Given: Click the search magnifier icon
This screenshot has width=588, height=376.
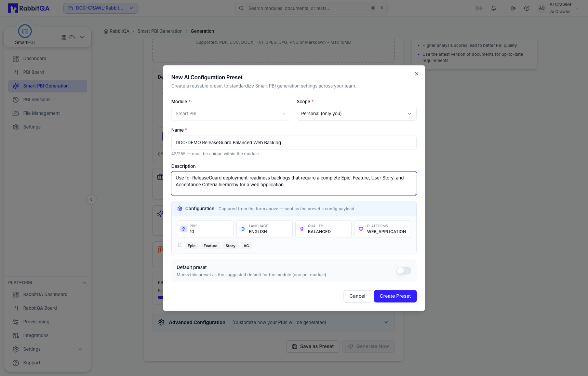Looking at the screenshot, I should tap(241, 8).
